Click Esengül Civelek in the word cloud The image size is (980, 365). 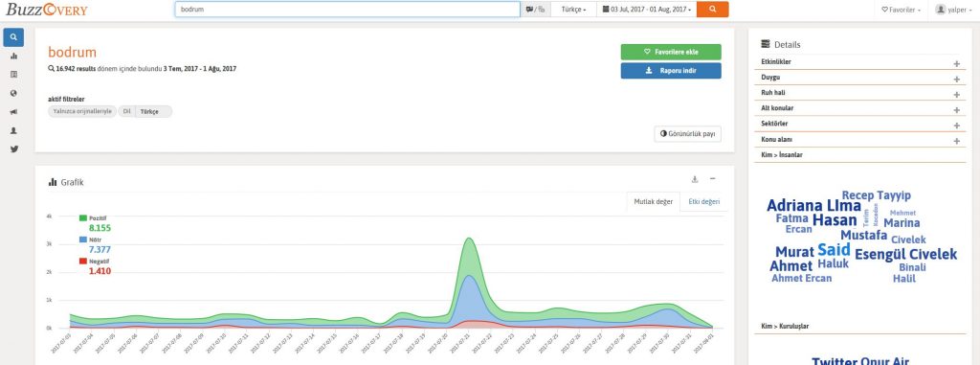pos(905,255)
